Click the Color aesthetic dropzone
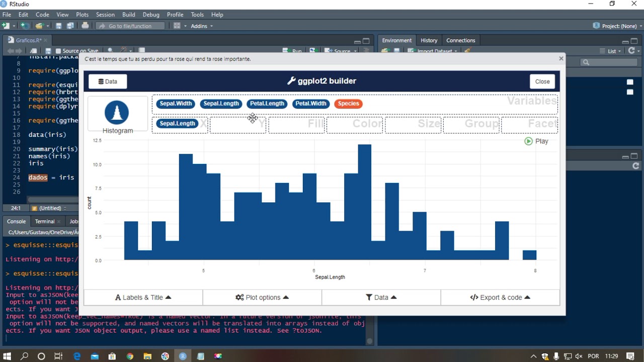Screen dimensions: 644x362 (x=355, y=124)
